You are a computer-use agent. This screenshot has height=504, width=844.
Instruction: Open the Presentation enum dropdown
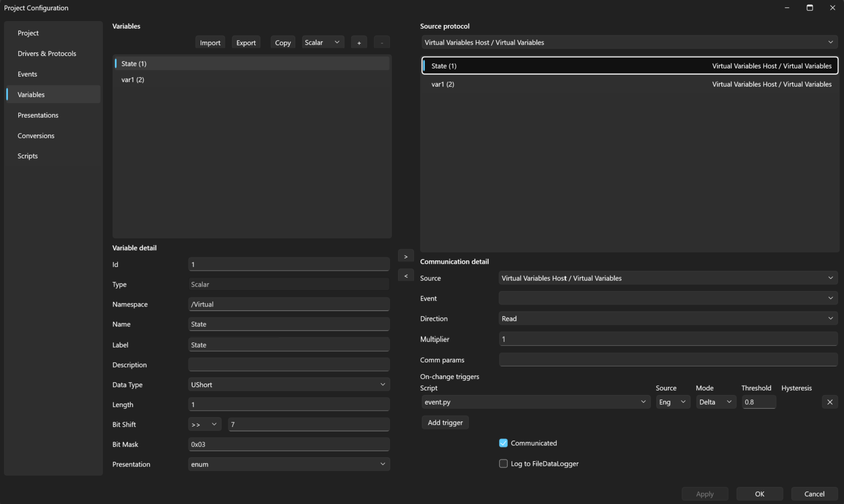click(289, 464)
